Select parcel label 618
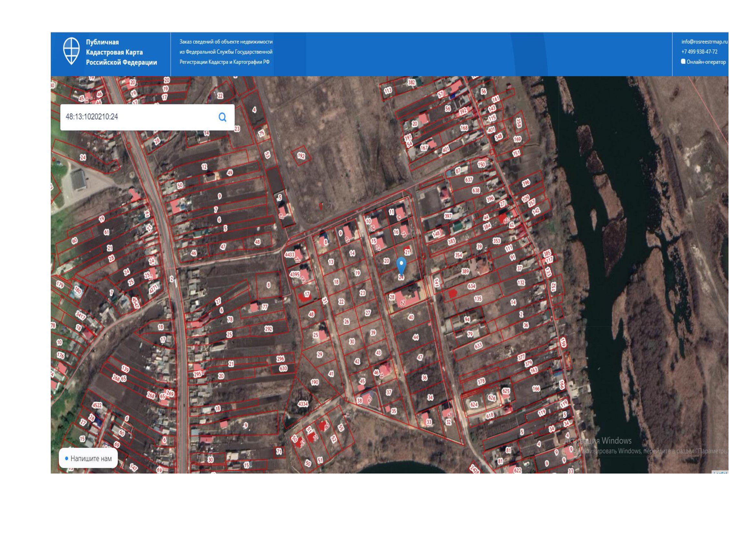 tap(490, 415)
